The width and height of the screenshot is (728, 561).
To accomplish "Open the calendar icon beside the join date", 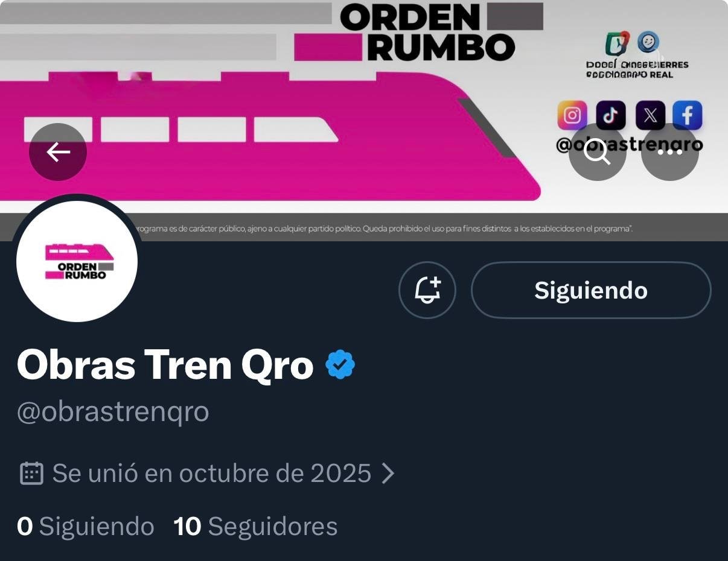I will (31, 474).
